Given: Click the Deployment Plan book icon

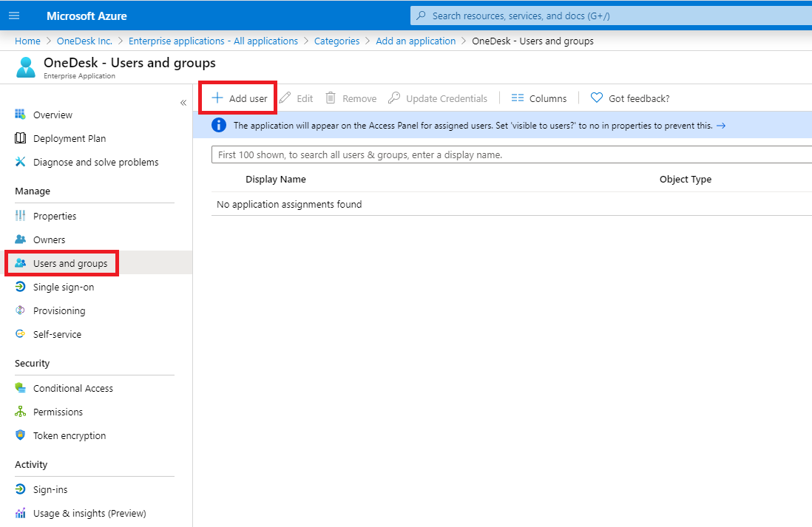Looking at the screenshot, I should 20,137.
